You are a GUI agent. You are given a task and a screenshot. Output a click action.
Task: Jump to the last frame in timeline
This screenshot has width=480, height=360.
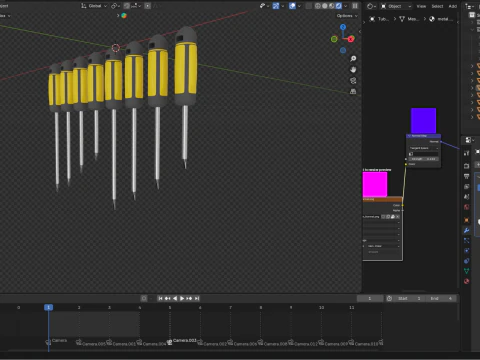click(197, 298)
